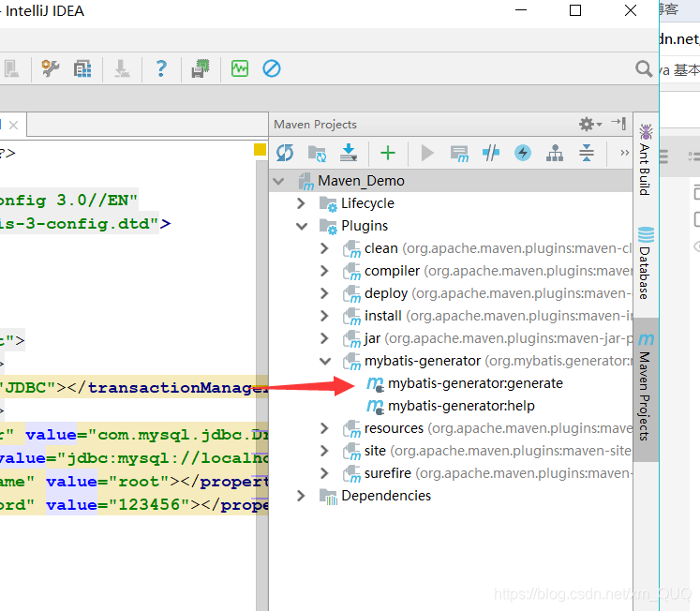Expand the compiler plugin node
The image size is (700, 611).
pos(324,271)
